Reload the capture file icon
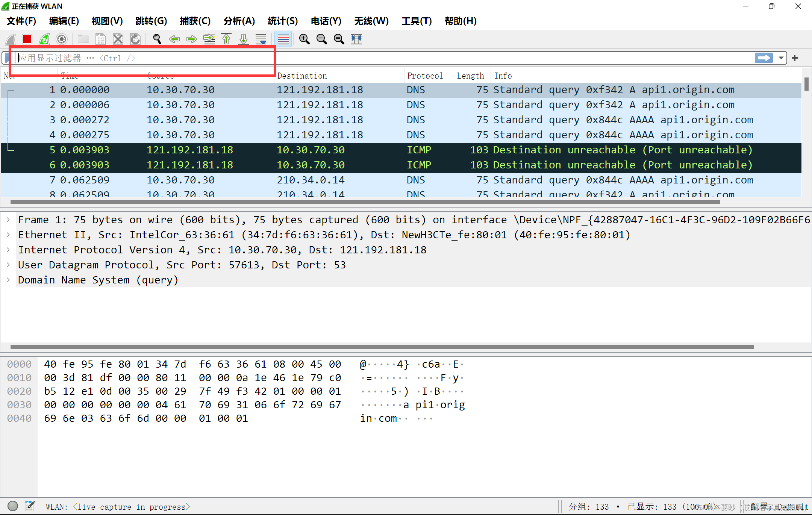Viewport: 812px width, 515px height. click(135, 39)
